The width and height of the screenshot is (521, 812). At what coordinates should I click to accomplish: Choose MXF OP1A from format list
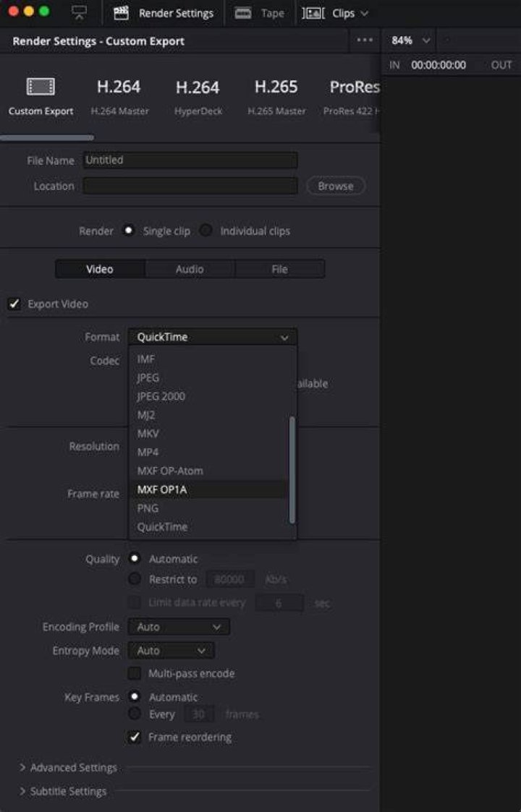208,490
